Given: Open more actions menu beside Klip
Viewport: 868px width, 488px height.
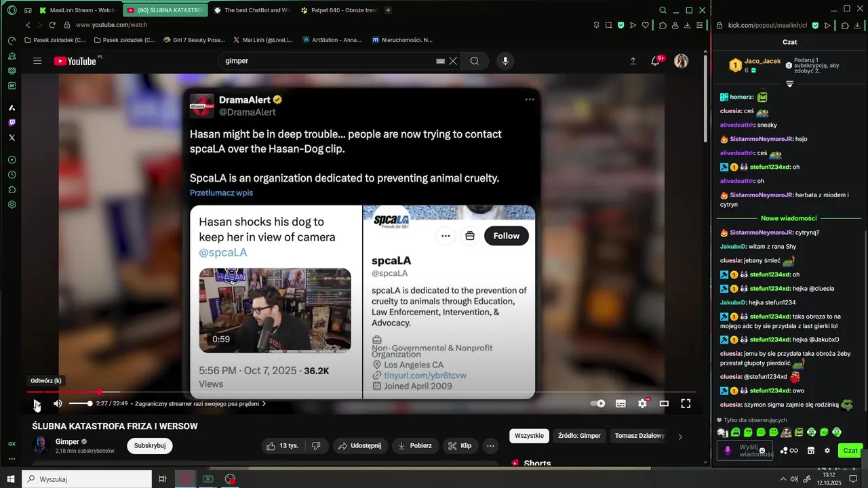Looking at the screenshot, I should point(490,445).
